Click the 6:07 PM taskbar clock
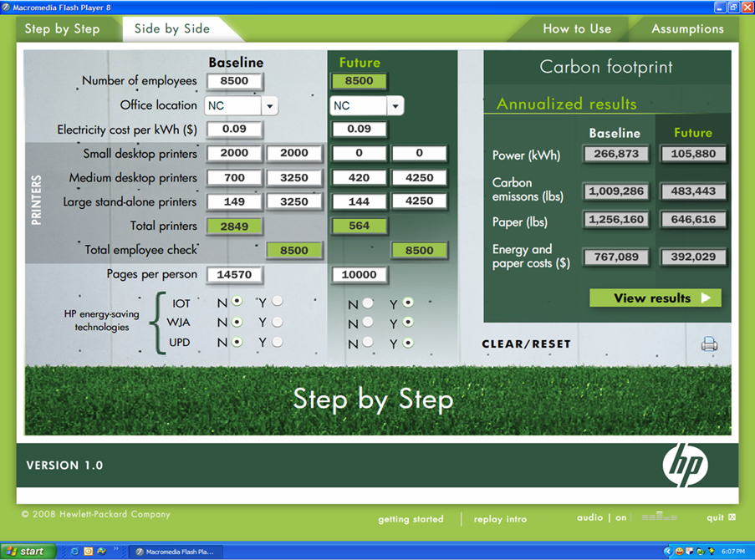 [x=733, y=552]
